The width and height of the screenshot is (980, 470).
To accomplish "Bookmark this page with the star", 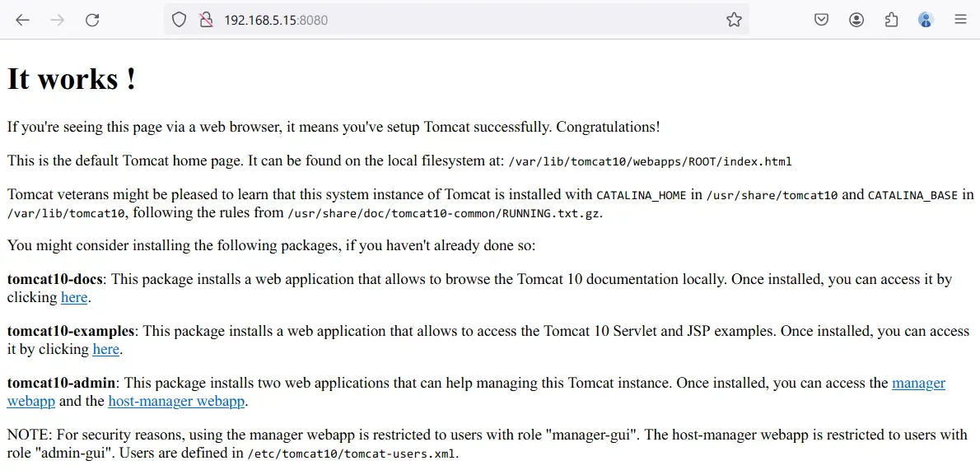I will 734,20.
